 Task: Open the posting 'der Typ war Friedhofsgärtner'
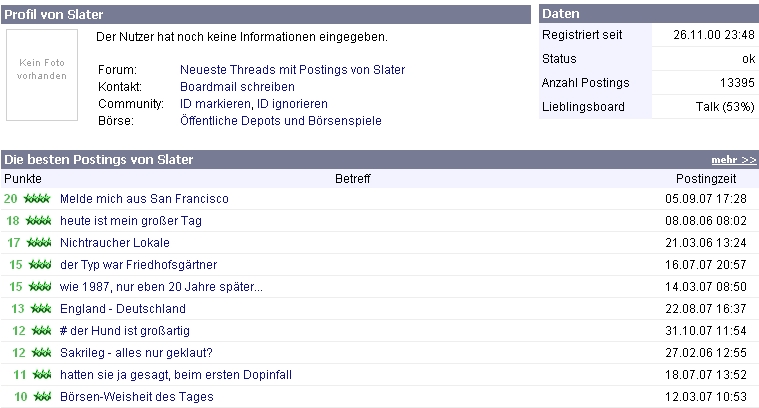(x=138, y=265)
